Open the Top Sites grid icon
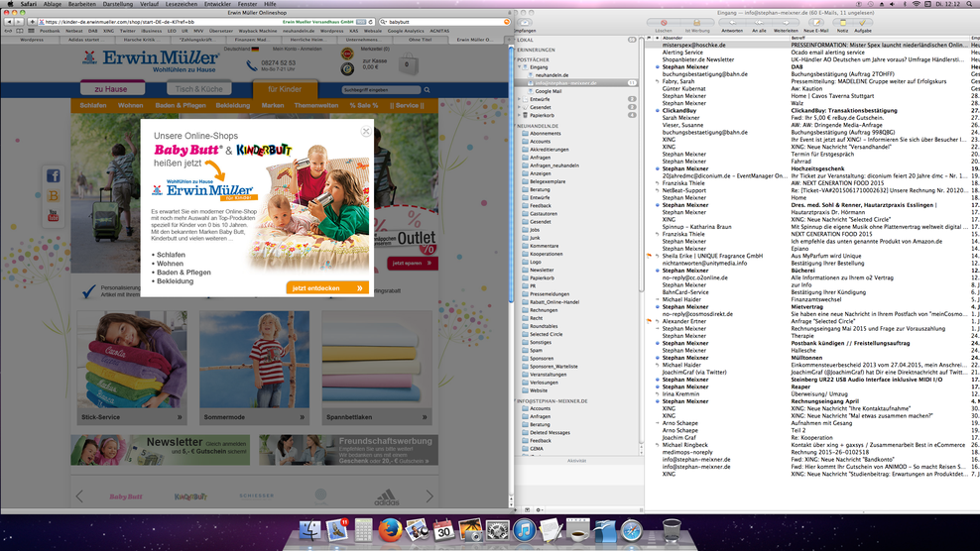The image size is (980, 551). pyautogui.click(x=32, y=31)
